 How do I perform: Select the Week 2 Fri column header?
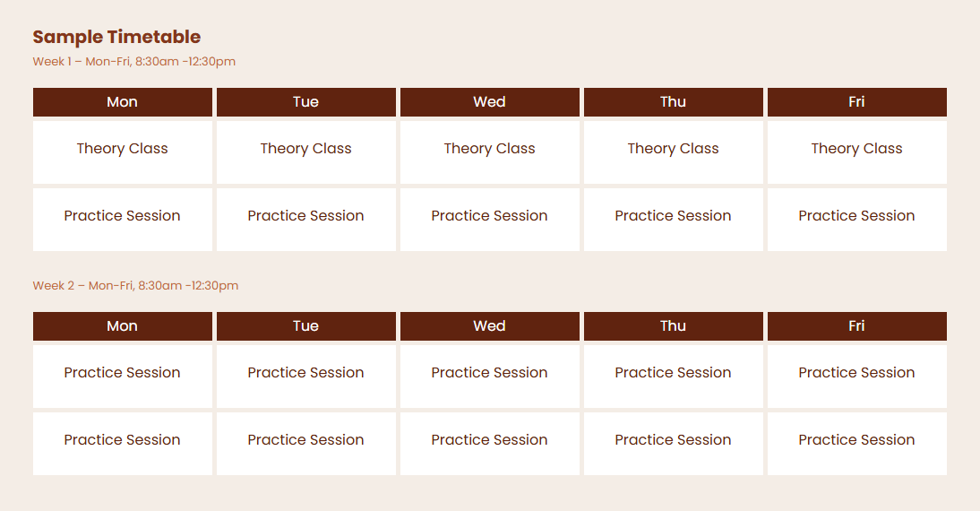tap(857, 326)
